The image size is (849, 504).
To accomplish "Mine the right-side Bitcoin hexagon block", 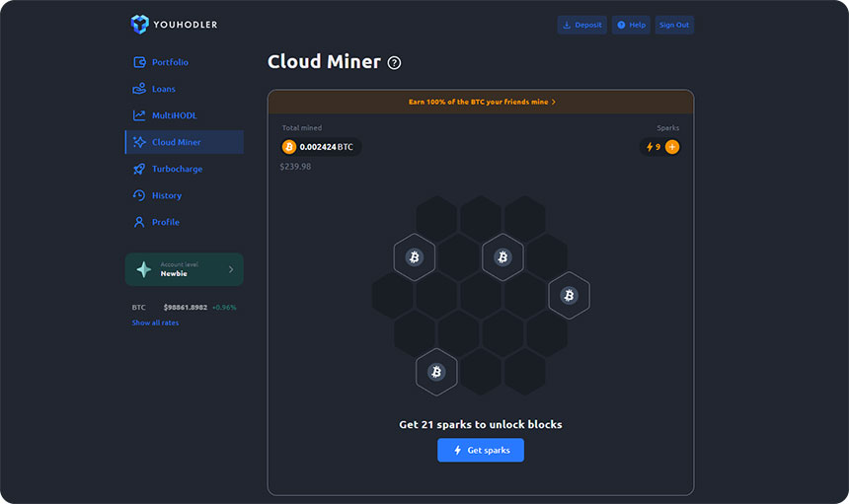I will pos(569,295).
